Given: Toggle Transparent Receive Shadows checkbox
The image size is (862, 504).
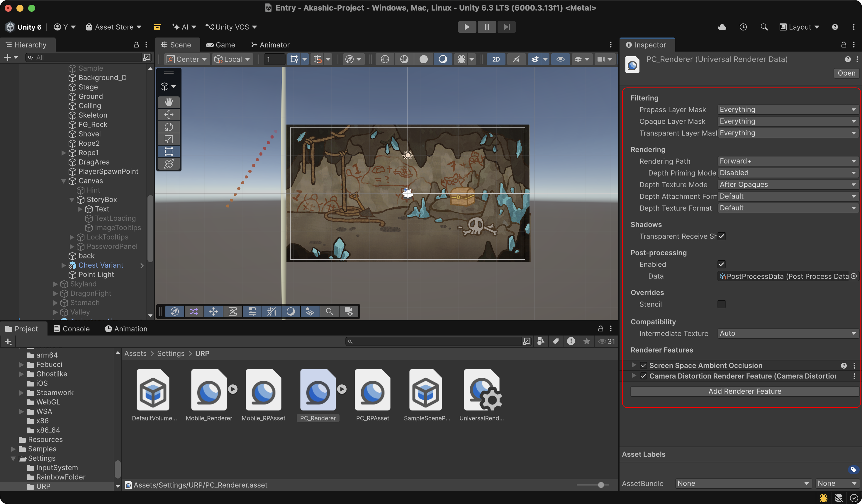Looking at the screenshot, I should [x=721, y=236].
